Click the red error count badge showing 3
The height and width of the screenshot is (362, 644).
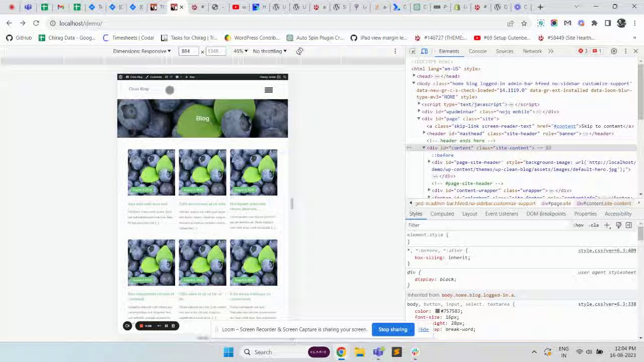click(x=583, y=51)
